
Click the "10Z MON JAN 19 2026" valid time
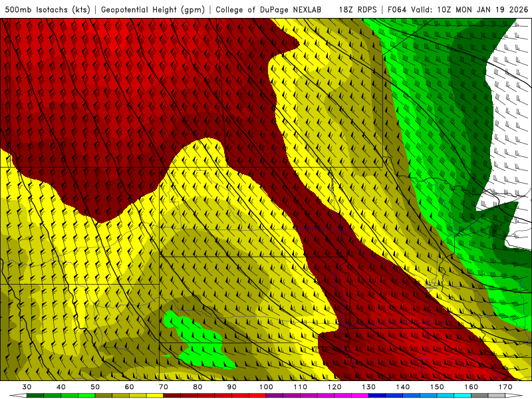tap(483, 9)
